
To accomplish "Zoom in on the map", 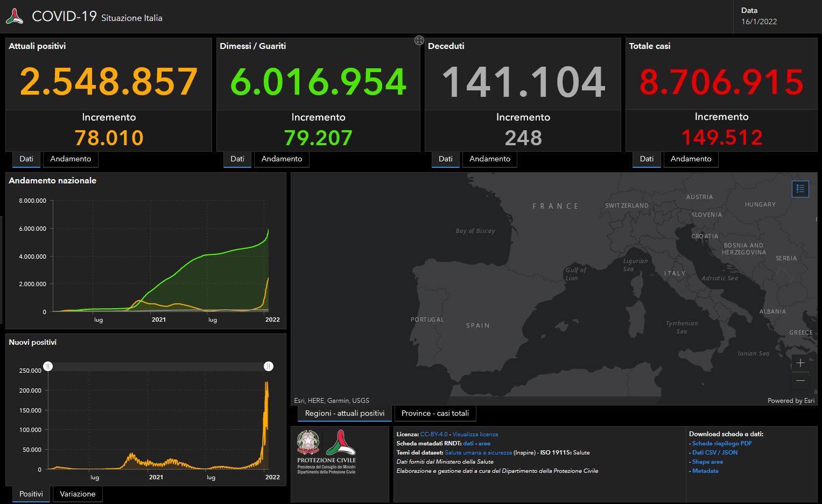I will tap(800, 363).
